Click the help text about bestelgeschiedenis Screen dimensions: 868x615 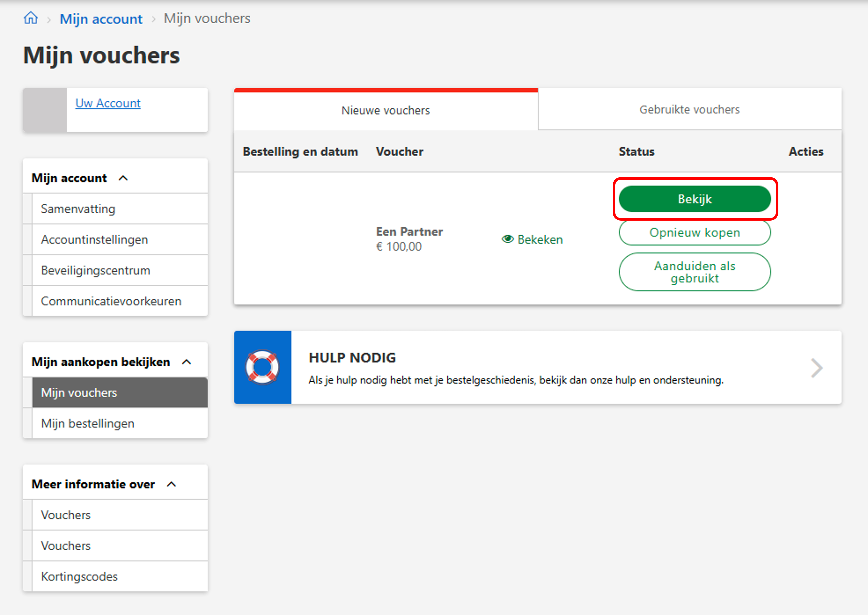pos(516,380)
